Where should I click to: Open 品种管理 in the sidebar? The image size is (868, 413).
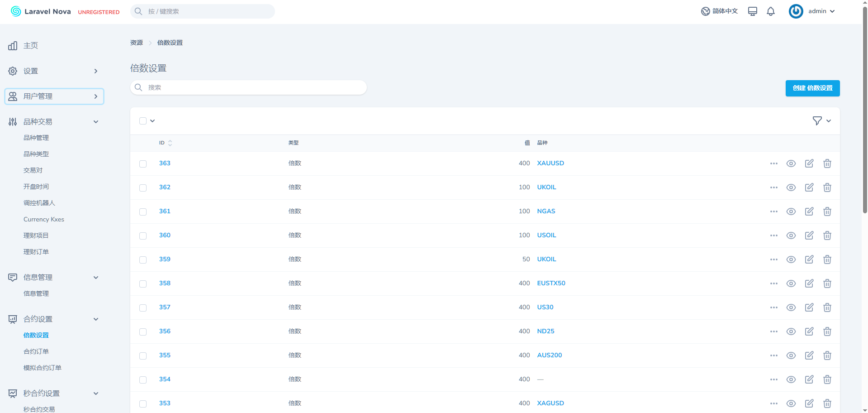point(36,138)
